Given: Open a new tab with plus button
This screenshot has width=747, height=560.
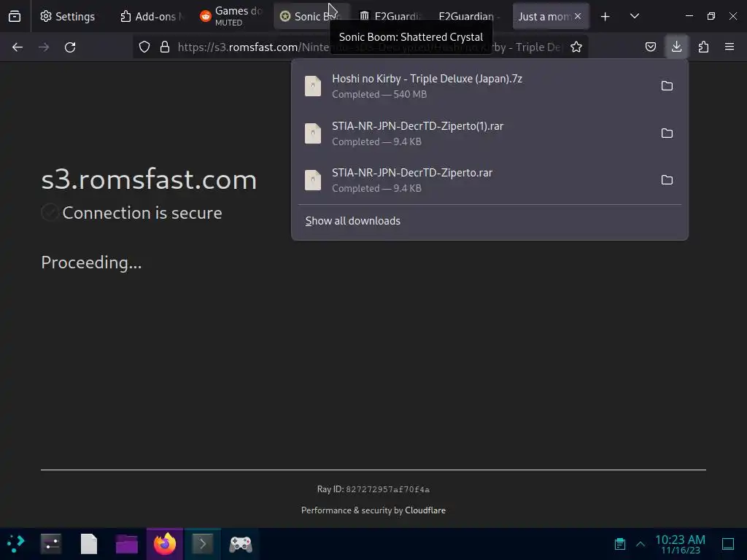Looking at the screenshot, I should point(605,17).
